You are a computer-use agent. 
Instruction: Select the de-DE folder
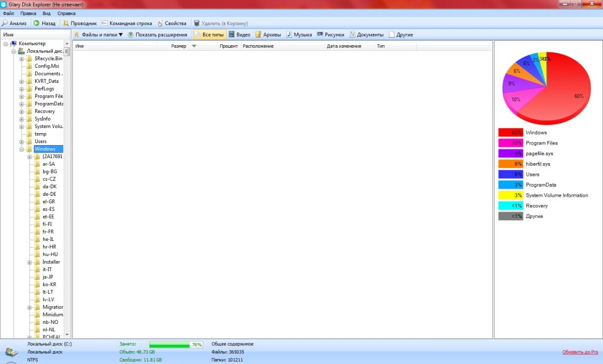pos(49,194)
